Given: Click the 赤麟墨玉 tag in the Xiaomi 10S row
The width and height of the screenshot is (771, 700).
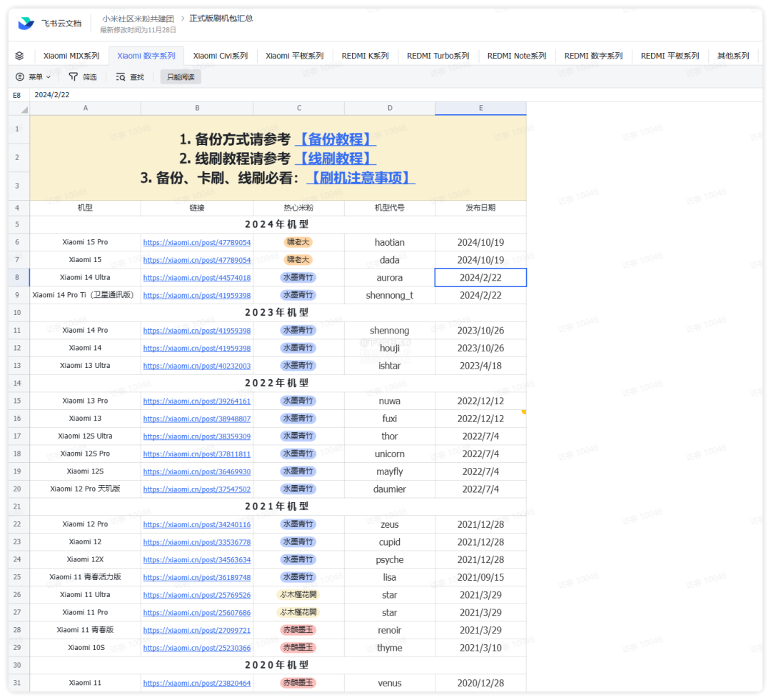Looking at the screenshot, I should click(x=298, y=648).
